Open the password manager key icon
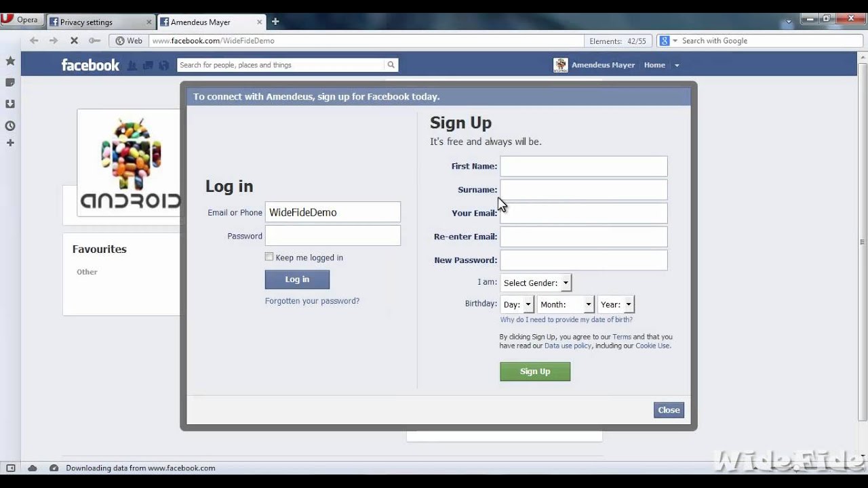The height and width of the screenshot is (488, 868). [94, 41]
